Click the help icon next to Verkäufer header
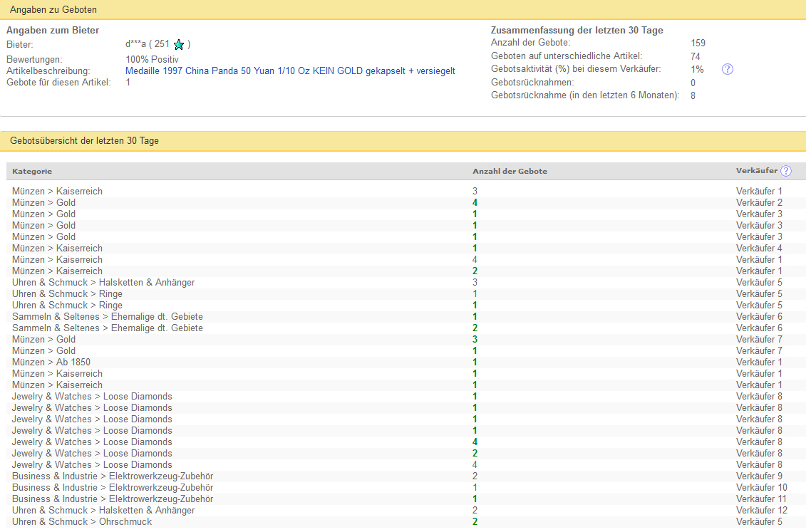The height and width of the screenshot is (532, 806). click(x=785, y=171)
